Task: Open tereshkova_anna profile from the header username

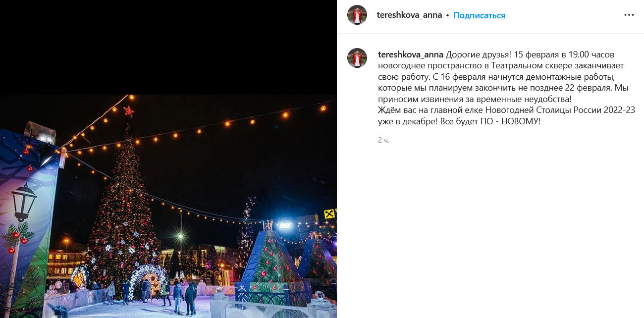Action: click(409, 15)
